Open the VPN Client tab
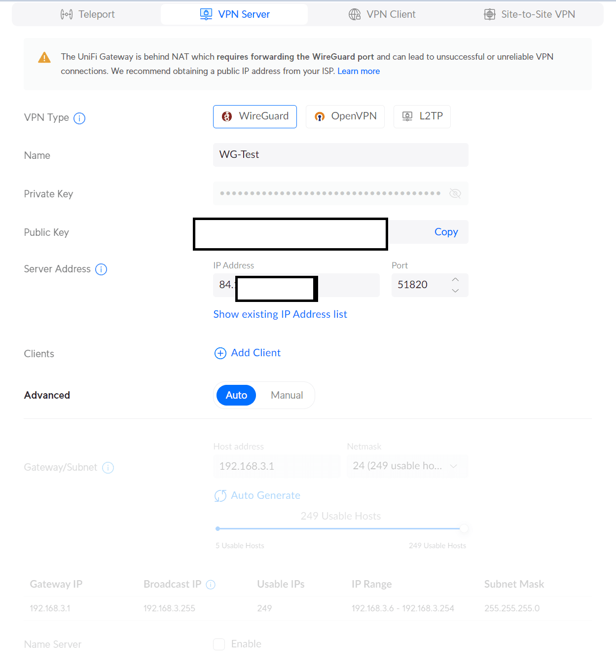 tap(382, 14)
